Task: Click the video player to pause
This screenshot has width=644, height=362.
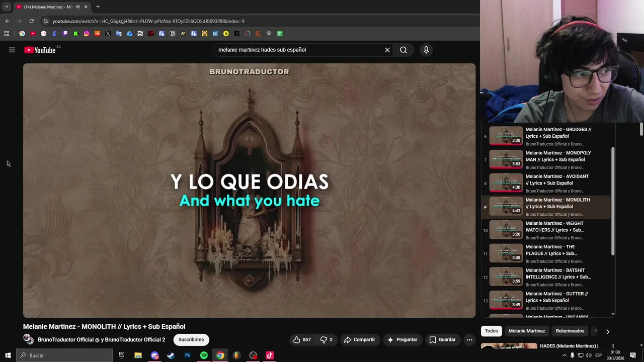Action: coord(249,190)
